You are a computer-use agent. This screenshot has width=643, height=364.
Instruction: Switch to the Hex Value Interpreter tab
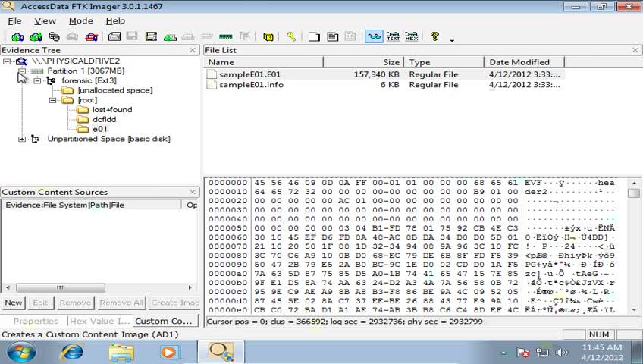[99, 321]
